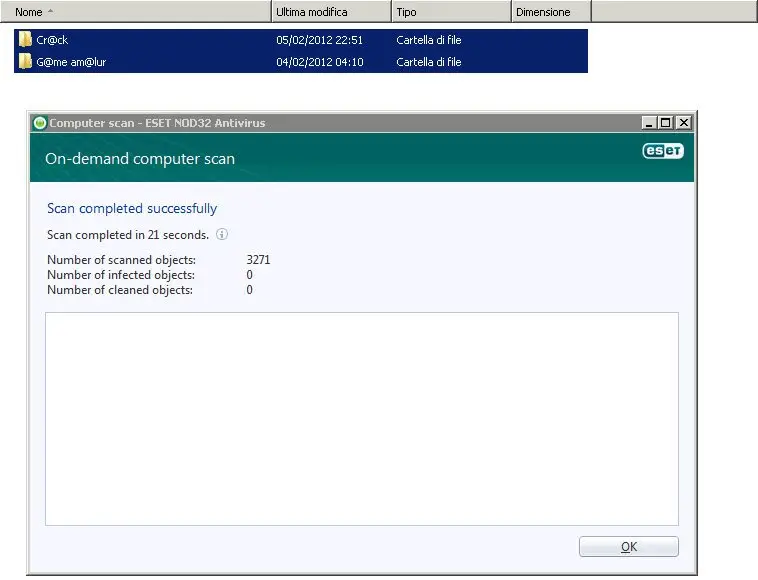Click Number of cleaned objects label

coord(120,290)
